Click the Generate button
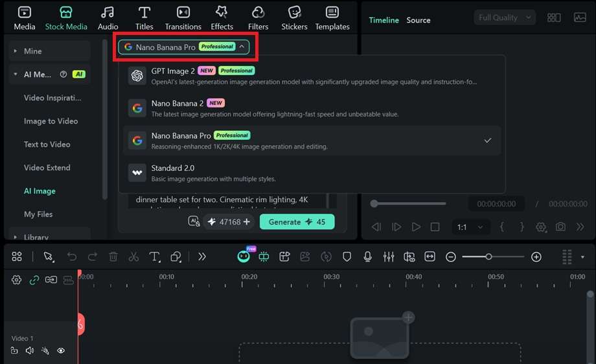596x364 pixels. tap(297, 222)
